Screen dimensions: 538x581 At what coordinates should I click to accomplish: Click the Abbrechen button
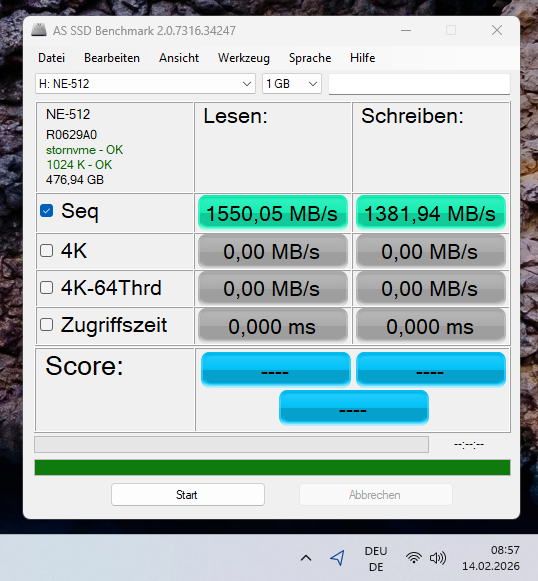pyautogui.click(x=376, y=495)
